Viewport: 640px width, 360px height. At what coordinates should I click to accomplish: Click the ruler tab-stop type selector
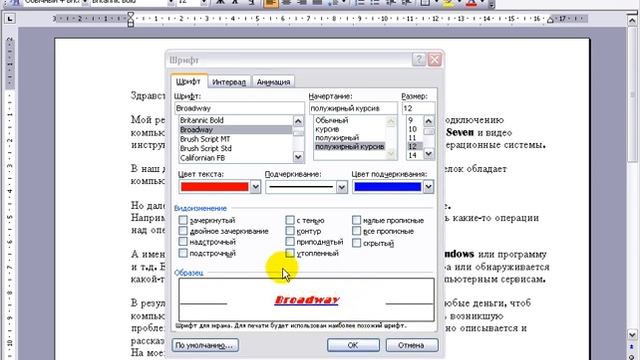tap(10, 18)
